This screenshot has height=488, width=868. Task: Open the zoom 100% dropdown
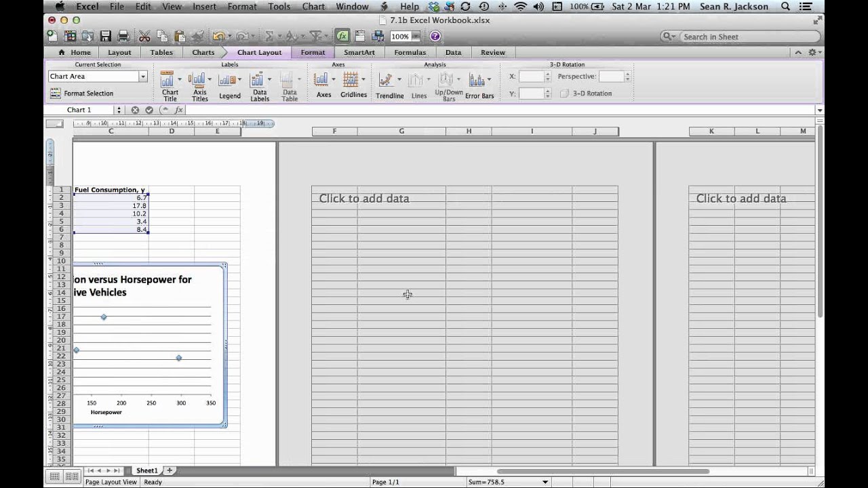[416, 37]
